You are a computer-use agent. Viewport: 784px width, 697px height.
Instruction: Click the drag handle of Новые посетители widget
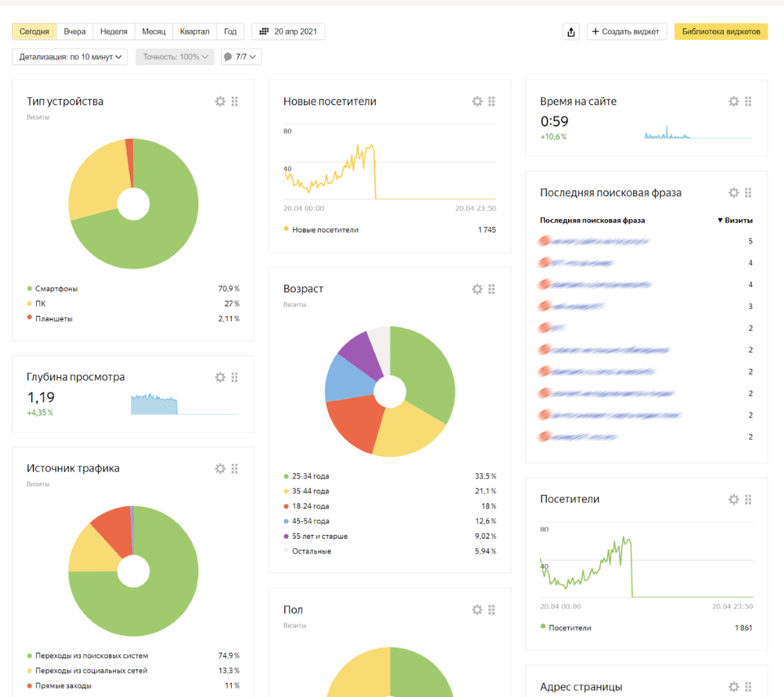click(x=492, y=101)
